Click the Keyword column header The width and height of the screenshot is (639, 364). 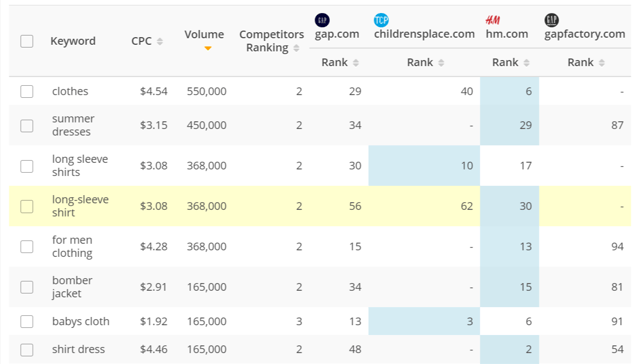tap(73, 41)
